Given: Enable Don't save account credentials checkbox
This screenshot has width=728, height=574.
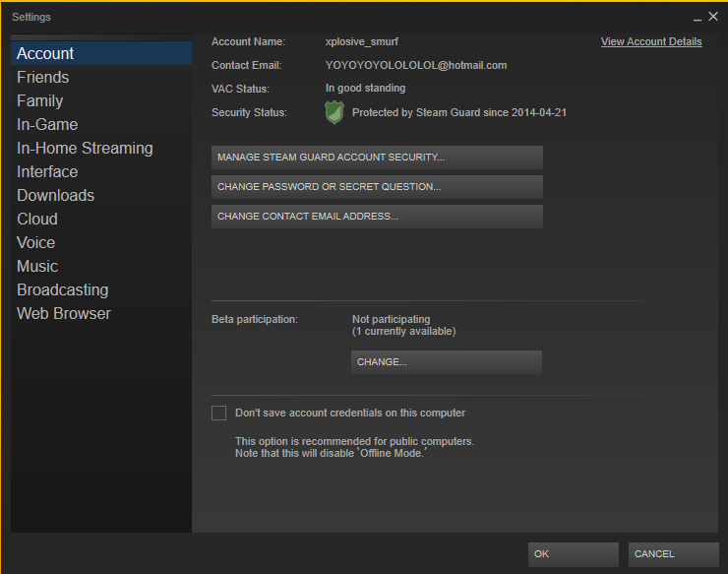Looking at the screenshot, I should [218, 413].
